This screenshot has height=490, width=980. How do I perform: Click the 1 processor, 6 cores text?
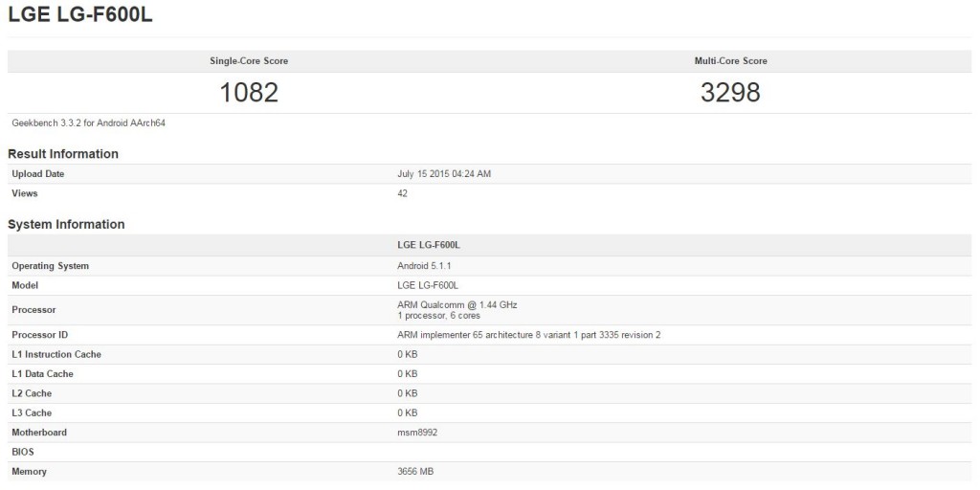pyautogui.click(x=438, y=316)
